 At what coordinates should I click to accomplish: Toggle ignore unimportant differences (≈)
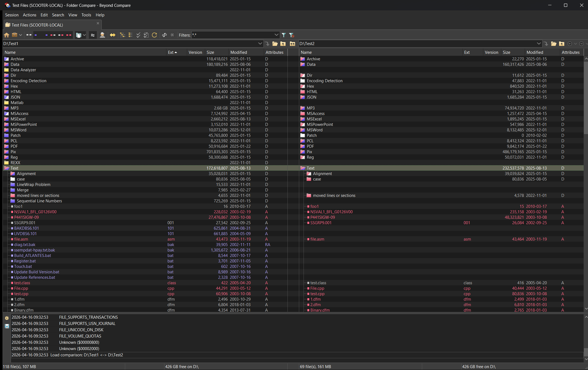tap(93, 35)
